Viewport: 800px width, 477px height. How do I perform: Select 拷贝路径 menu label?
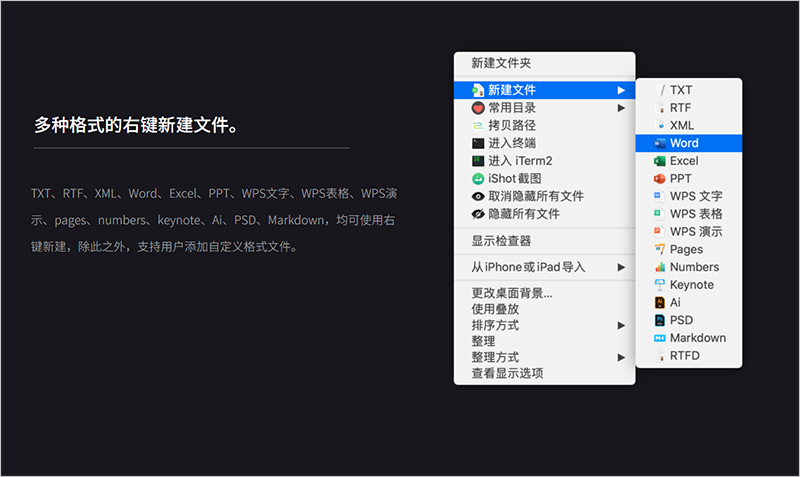[x=512, y=125]
